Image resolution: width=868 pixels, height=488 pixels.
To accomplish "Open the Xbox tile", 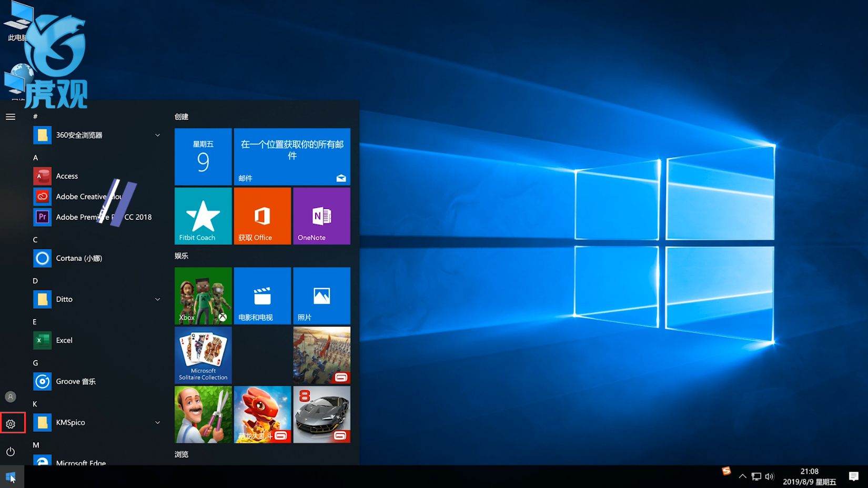I will (203, 296).
